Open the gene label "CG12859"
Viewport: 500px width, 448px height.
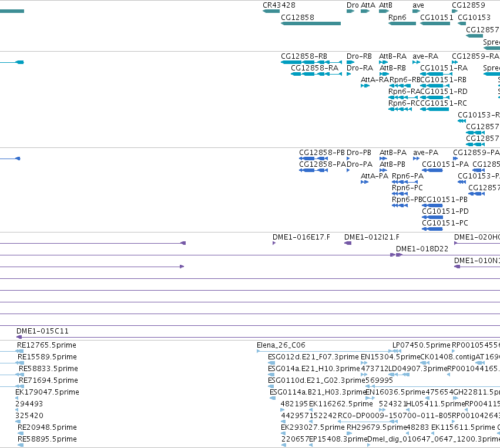(468, 5)
